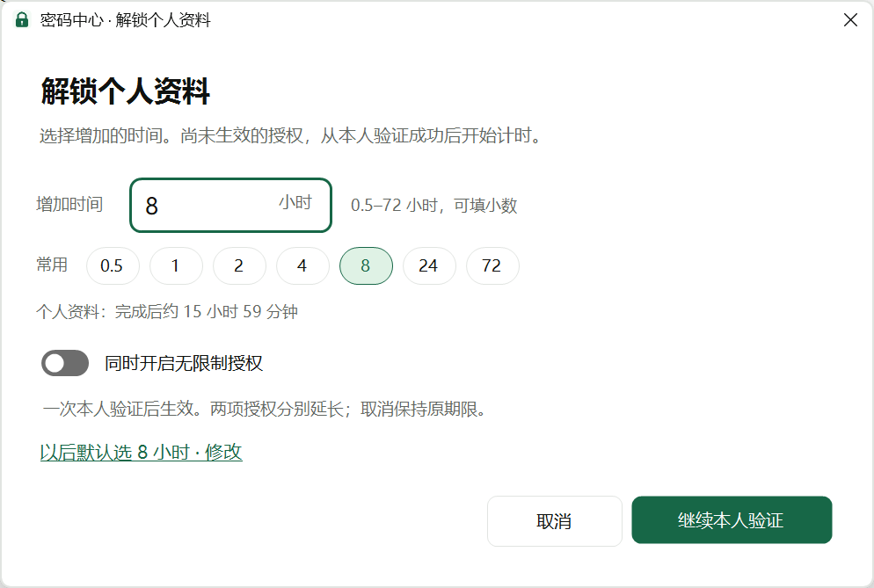Click the hint text 0.5–72 小时，可填小数
Screen dimensions: 874x588
(x=433, y=206)
